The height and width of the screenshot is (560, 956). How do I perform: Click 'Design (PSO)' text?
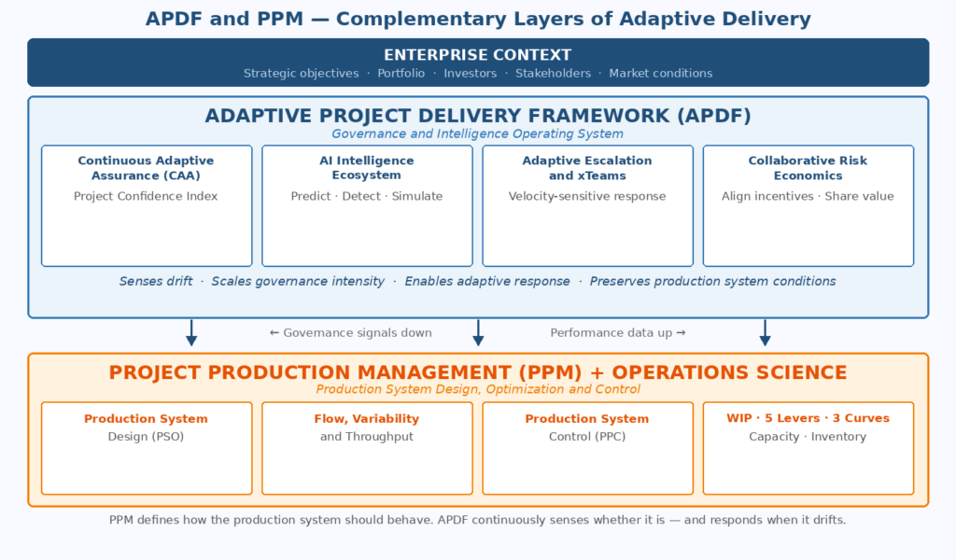146,436
